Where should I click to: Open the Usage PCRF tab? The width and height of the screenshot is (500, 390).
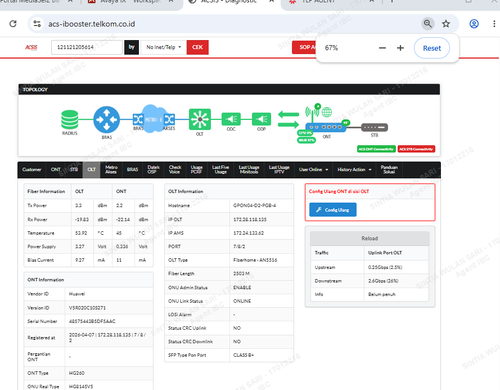tap(196, 170)
